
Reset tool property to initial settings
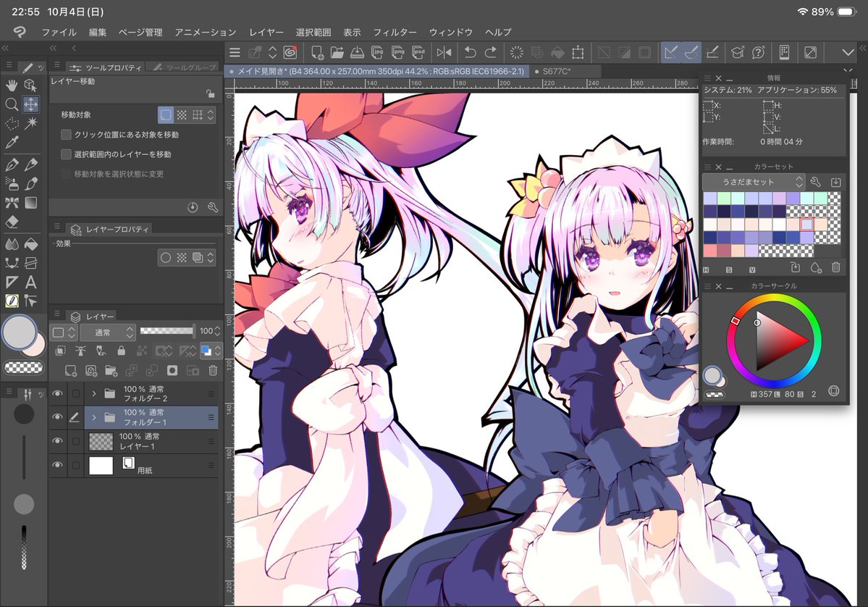click(x=193, y=208)
